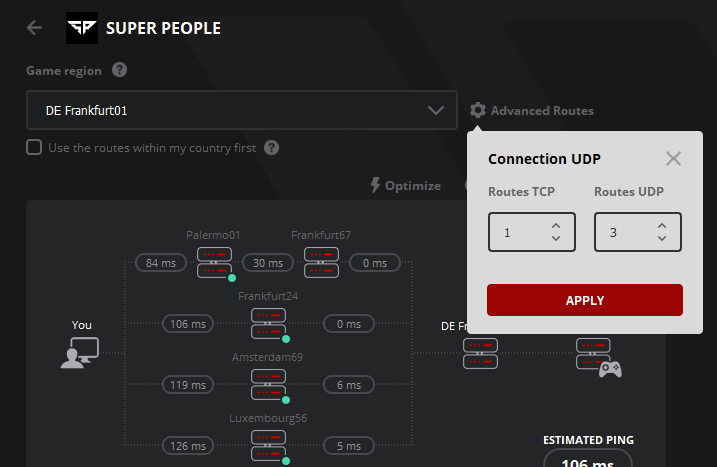The image size is (717, 467).
Task: Select the Frankfurt24 server icon
Action: [268, 323]
